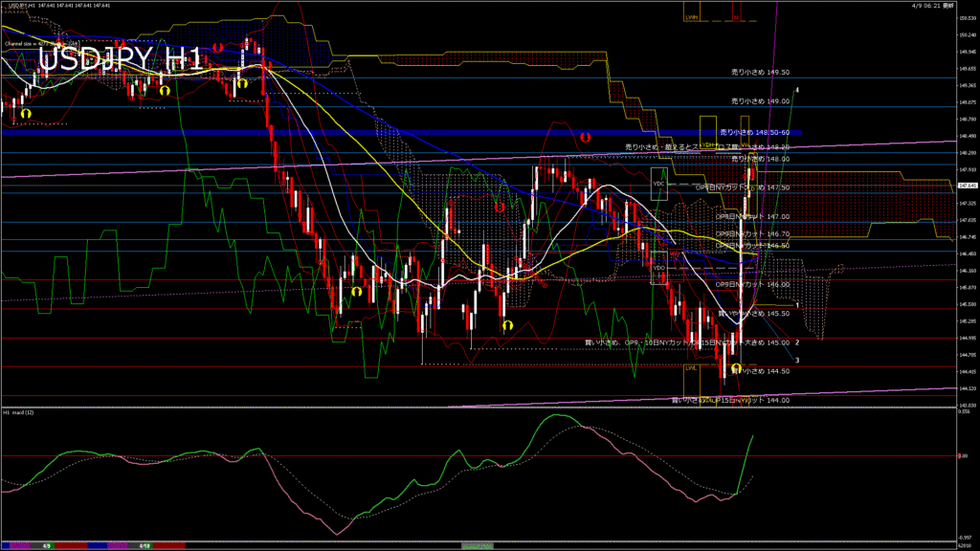This screenshot has width=980, height=551.
Task: Click the H1 macd (12) indicator label
Action: click(21, 412)
